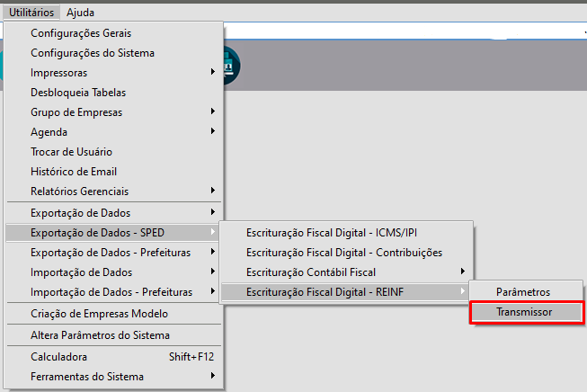587x392 pixels.
Task: Click Criação de Empresas Modelo
Action: coord(99,314)
